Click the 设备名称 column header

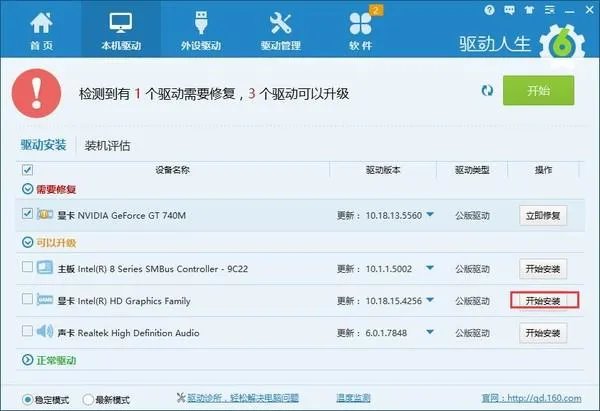(x=173, y=170)
